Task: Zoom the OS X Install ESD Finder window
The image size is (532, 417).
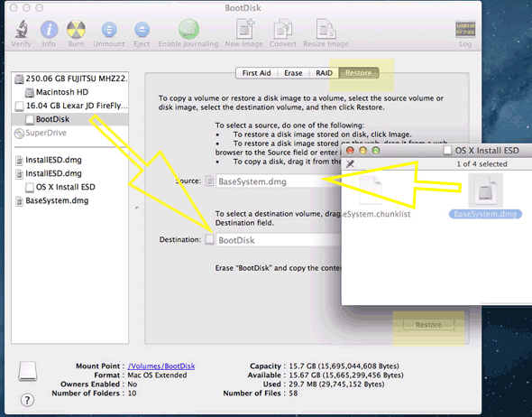Action: [376, 151]
